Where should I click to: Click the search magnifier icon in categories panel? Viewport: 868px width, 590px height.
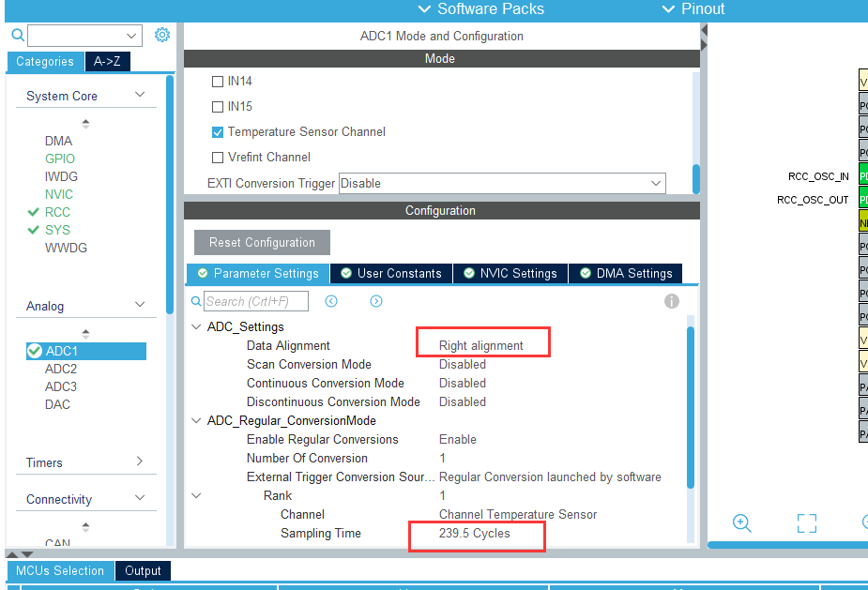[17, 36]
